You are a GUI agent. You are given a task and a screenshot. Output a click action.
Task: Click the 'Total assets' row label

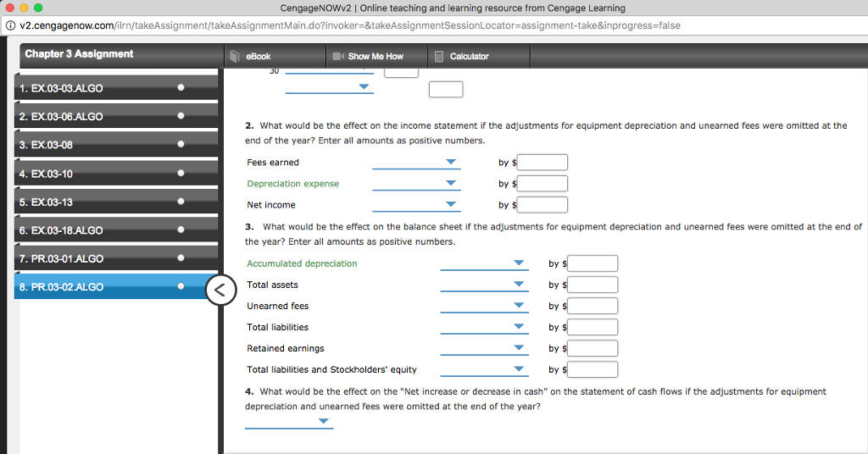tap(272, 285)
